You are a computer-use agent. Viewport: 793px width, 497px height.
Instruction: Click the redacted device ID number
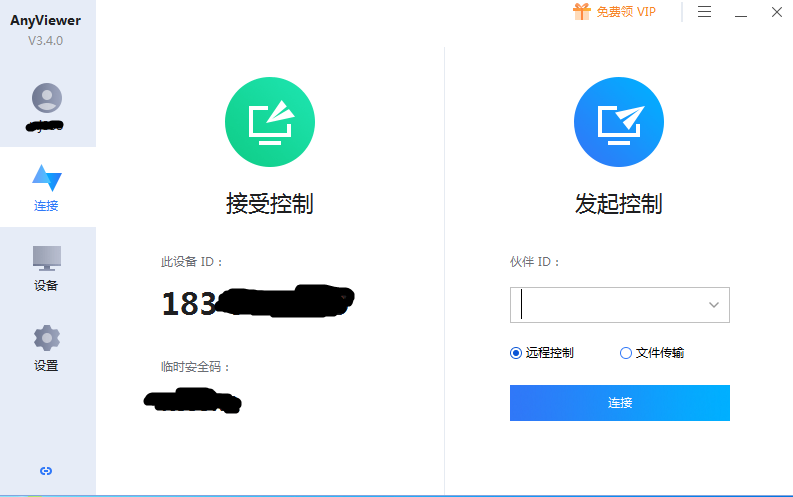[x=258, y=302]
